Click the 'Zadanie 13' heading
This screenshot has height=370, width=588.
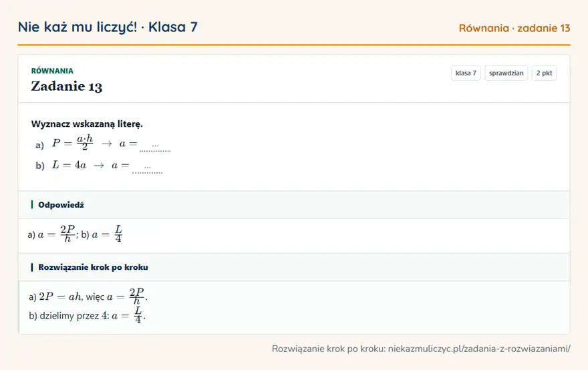(x=67, y=86)
